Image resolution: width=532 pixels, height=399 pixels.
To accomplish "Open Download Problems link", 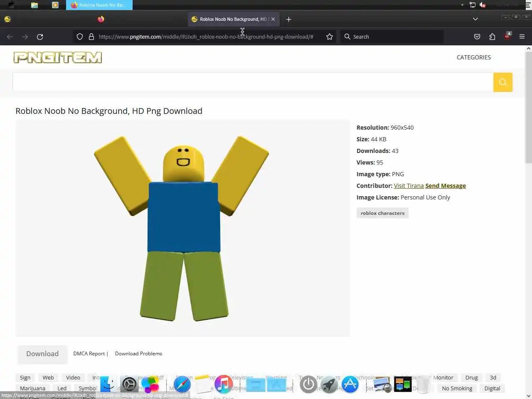I will [x=138, y=354].
